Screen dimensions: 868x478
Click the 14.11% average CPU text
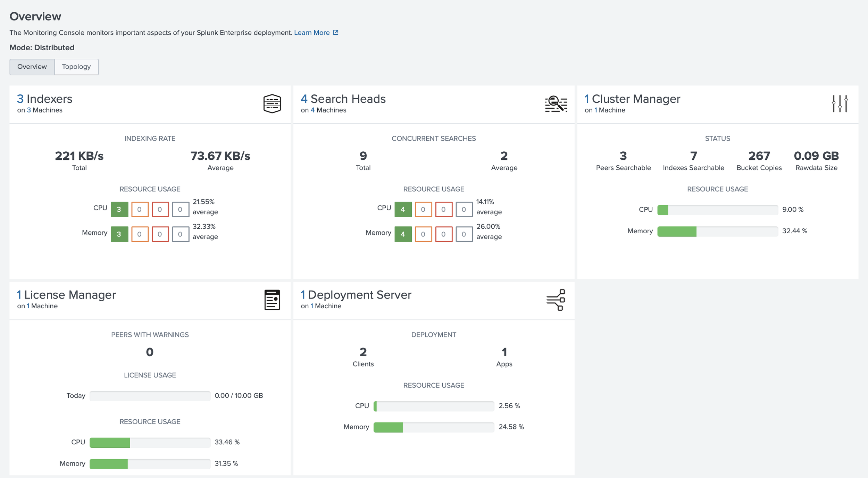pyautogui.click(x=489, y=207)
